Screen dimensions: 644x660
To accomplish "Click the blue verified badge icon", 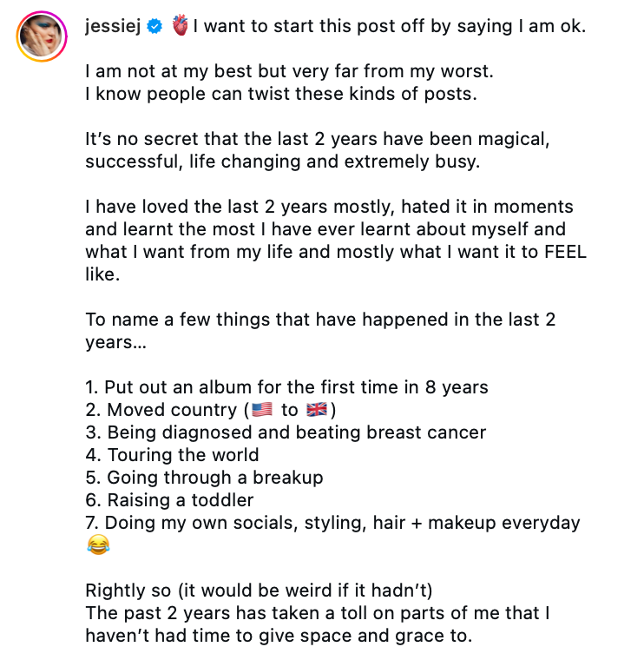I will click(x=154, y=27).
